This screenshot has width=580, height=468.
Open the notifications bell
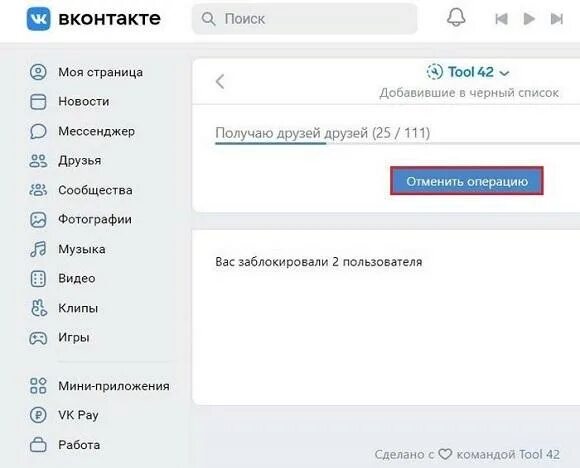[x=456, y=17]
